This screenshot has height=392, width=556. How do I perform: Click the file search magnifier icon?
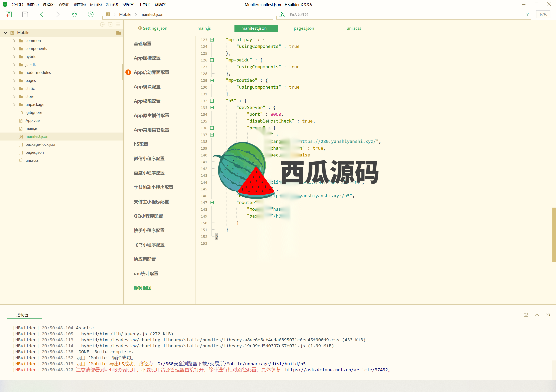282,15
